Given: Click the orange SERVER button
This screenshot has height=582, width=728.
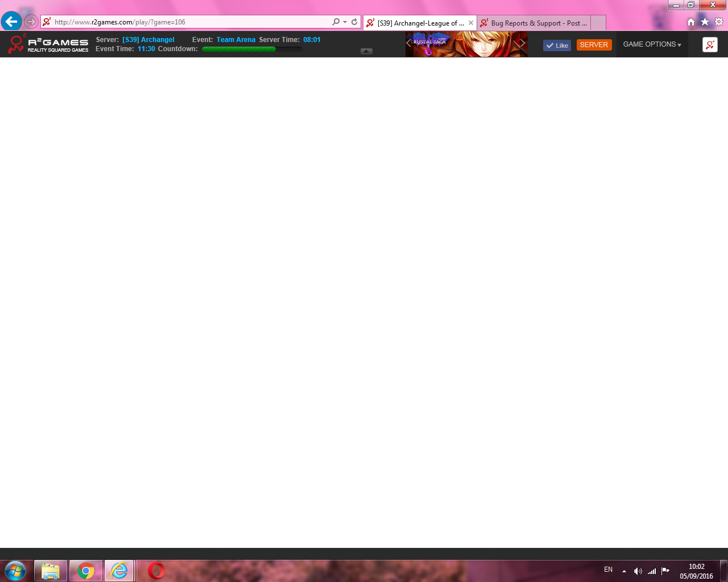Looking at the screenshot, I should click(x=594, y=45).
